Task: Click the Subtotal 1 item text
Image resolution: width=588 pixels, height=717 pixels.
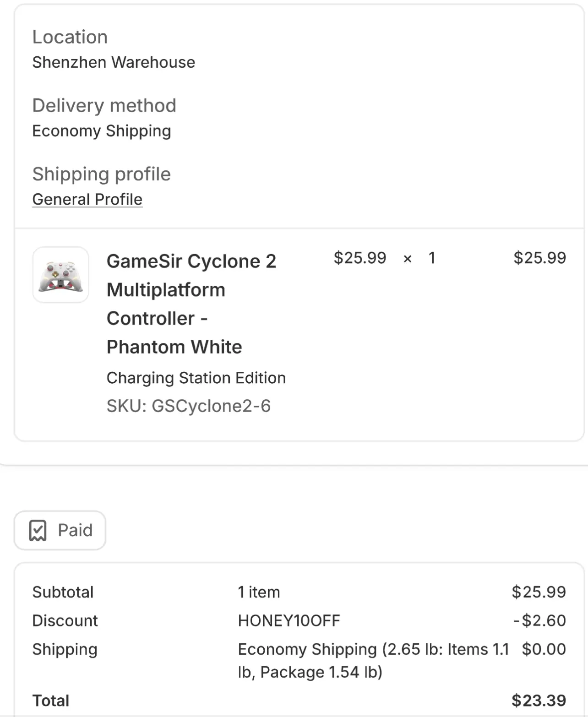Action: click(x=259, y=592)
